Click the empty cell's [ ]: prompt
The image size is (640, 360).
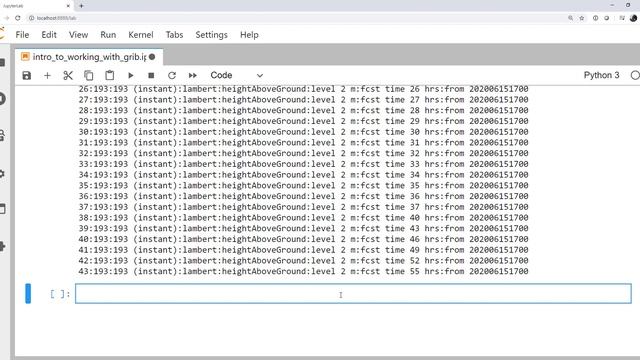click(60, 294)
